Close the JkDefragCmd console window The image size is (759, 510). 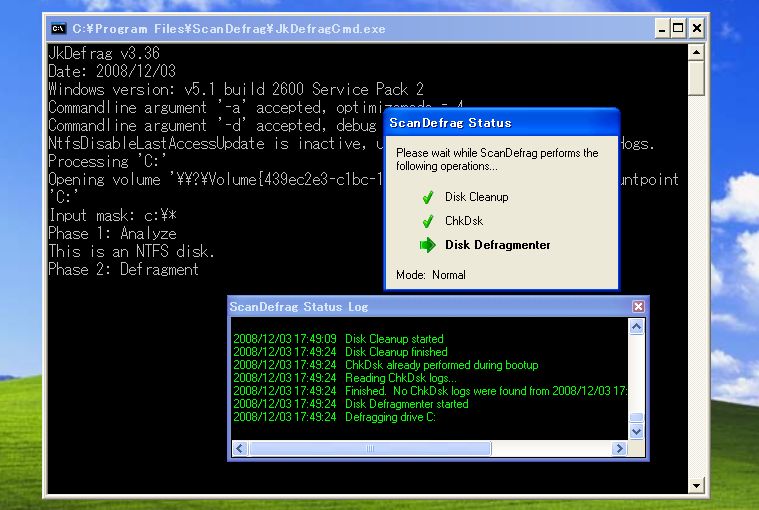point(697,29)
